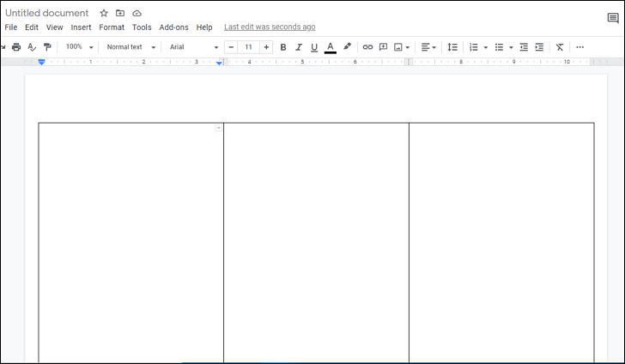Toggle Underline formatting
This screenshot has width=625, height=364.
point(314,47)
